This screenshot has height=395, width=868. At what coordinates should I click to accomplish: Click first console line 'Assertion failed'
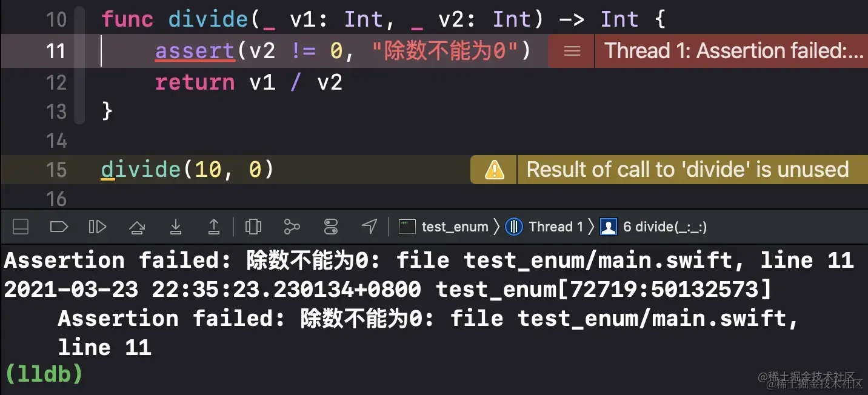[429, 261]
